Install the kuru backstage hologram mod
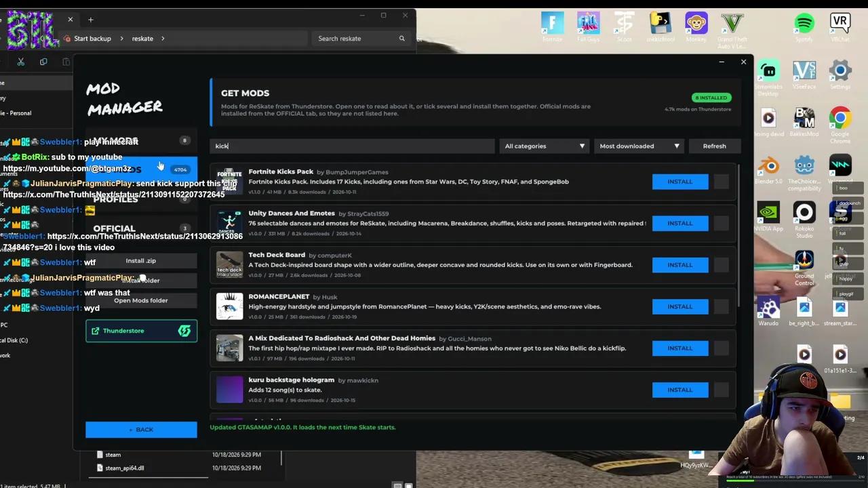 point(680,390)
